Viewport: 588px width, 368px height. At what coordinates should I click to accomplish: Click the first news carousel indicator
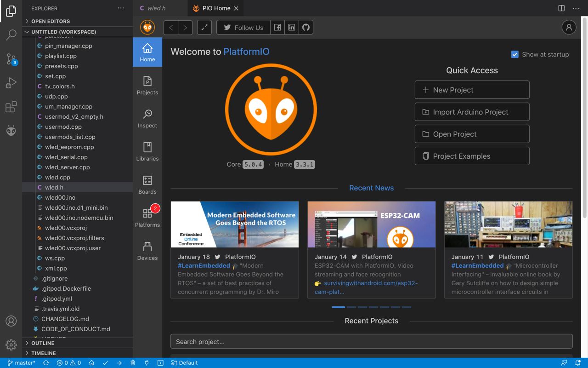[x=338, y=307]
